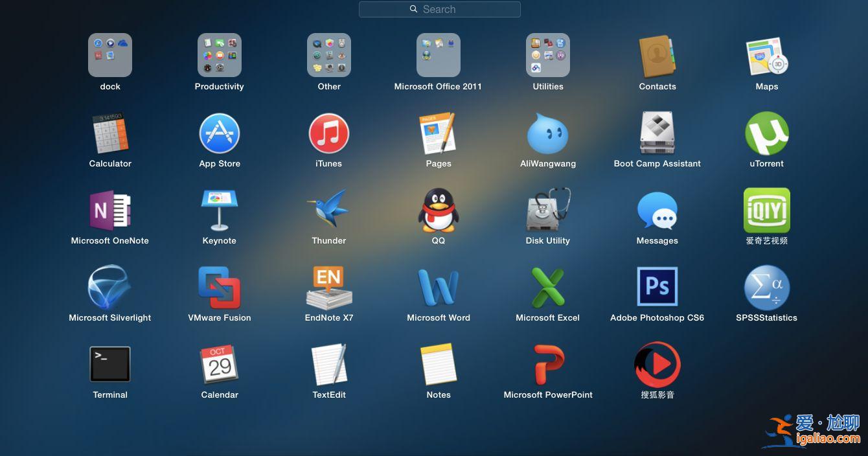
Task: Launch iTunes
Action: coord(329,133)
